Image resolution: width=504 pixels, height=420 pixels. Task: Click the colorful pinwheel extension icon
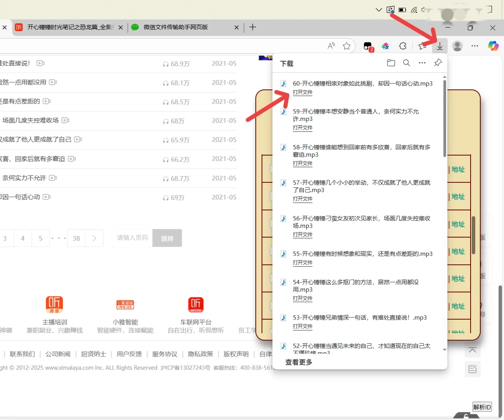point(385,46)
